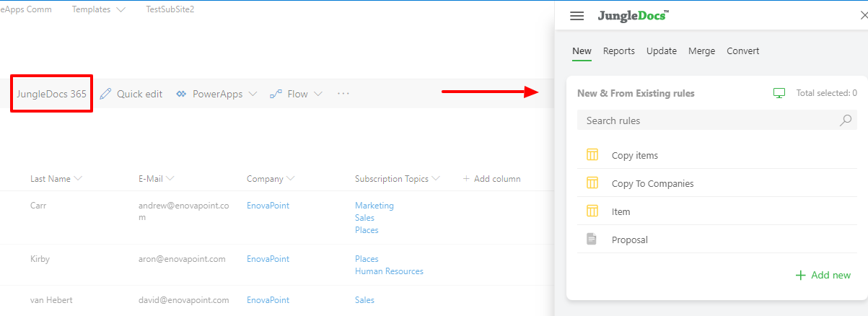Switch to the Convert tab
The image size is (868, 316).
pos(743,51)
